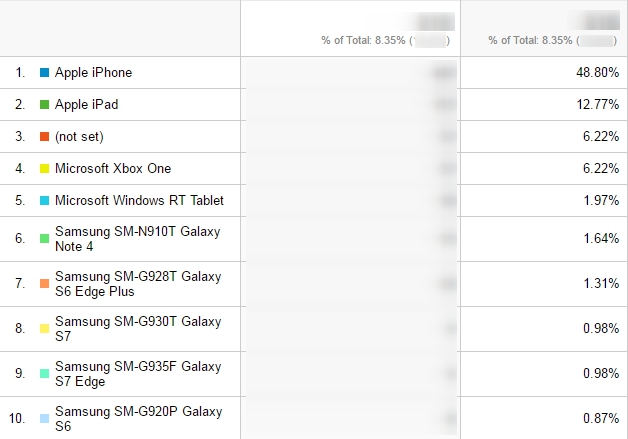Screen dimensions: 628x439
Task: Select the cyan swatch for Windows RT Tablet
Action: tap(44, 201)
